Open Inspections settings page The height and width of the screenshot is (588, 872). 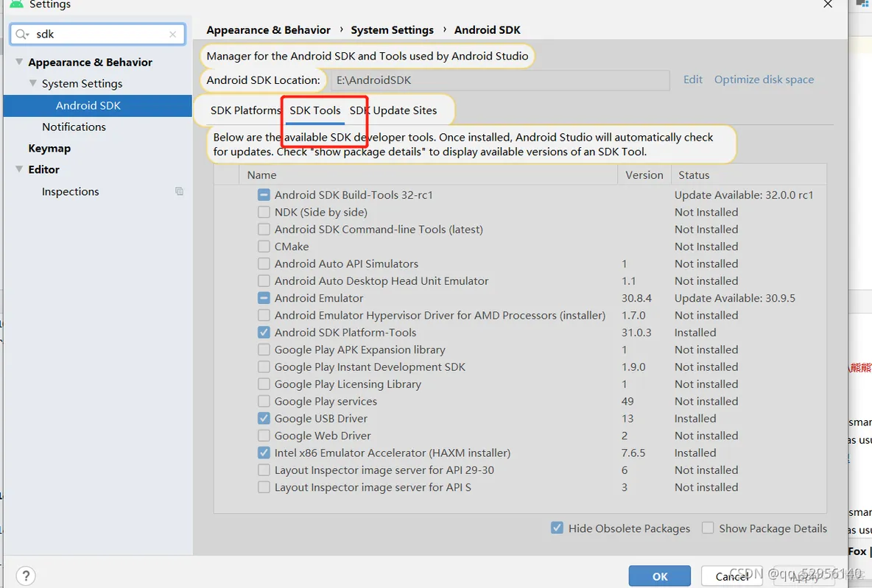(70, 192)
